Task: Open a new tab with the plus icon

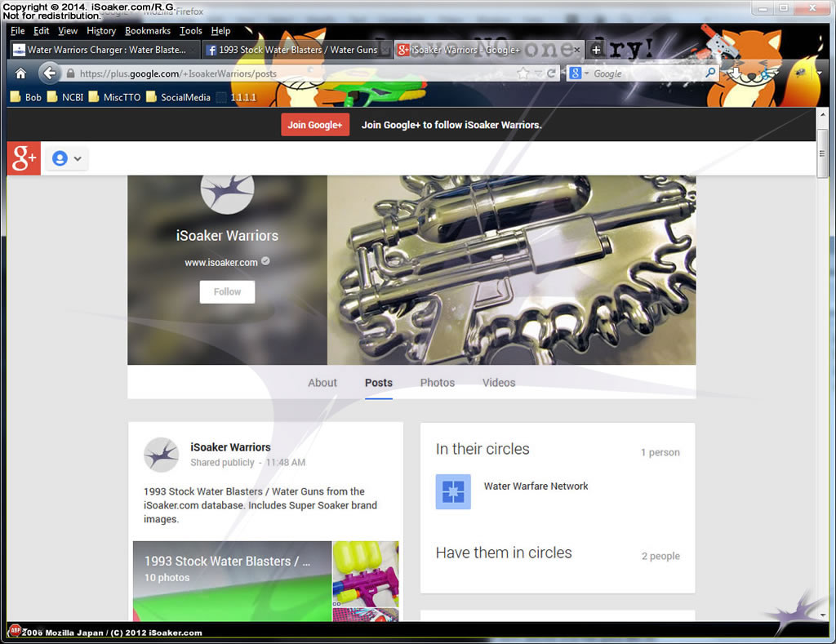Action: pos(596,50)
